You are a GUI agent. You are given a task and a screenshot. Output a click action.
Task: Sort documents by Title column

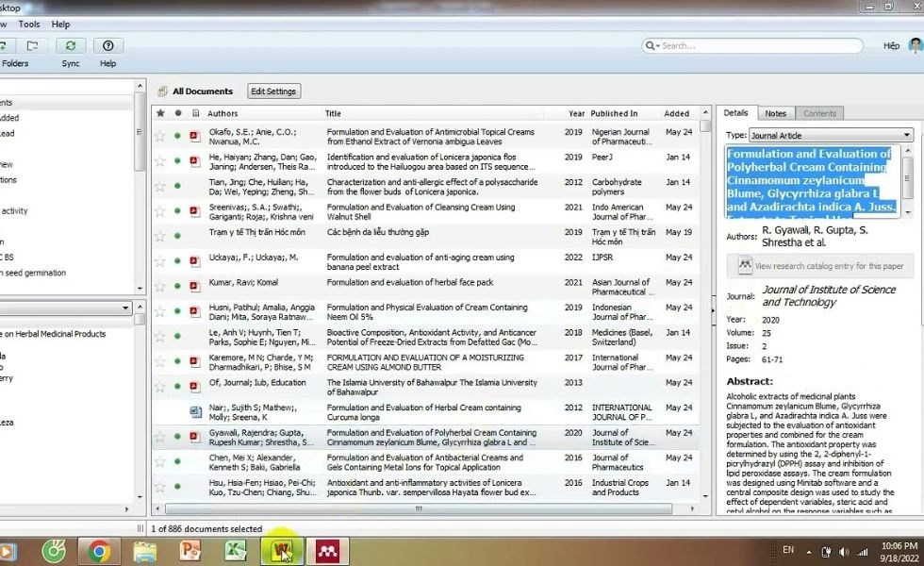click(333, 113)
